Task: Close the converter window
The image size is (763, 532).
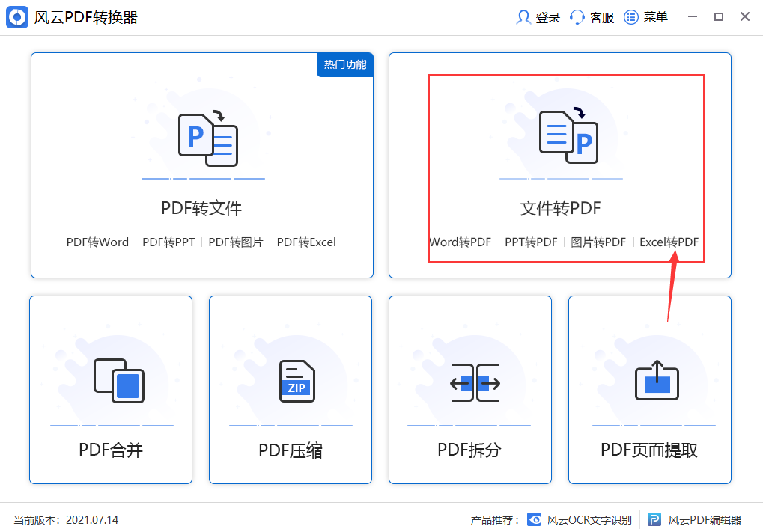Action: click(745, 17)
